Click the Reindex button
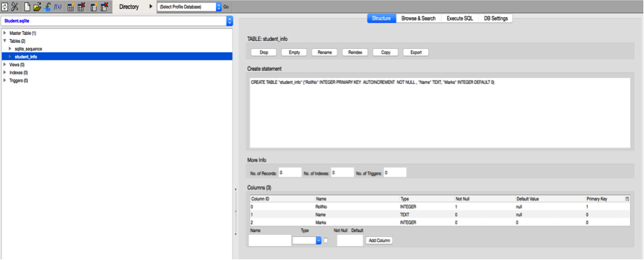The width and height of the screenshot is (644, 260). click(x=355, y=53)
